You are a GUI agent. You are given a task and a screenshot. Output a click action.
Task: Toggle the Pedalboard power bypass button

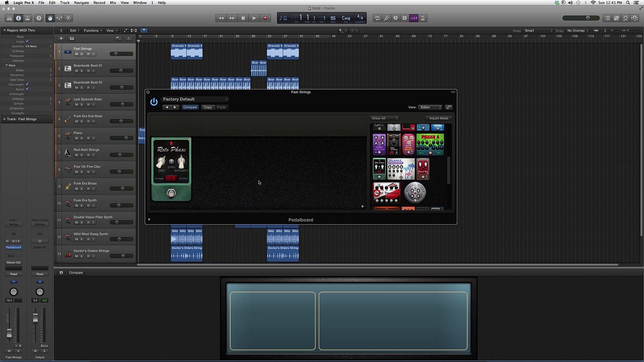coord(154,102)
